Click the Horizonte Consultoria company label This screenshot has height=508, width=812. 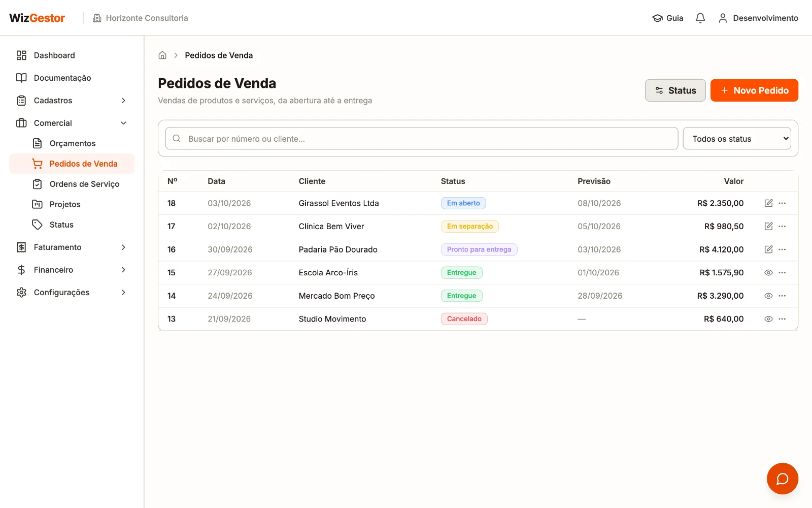140,18
